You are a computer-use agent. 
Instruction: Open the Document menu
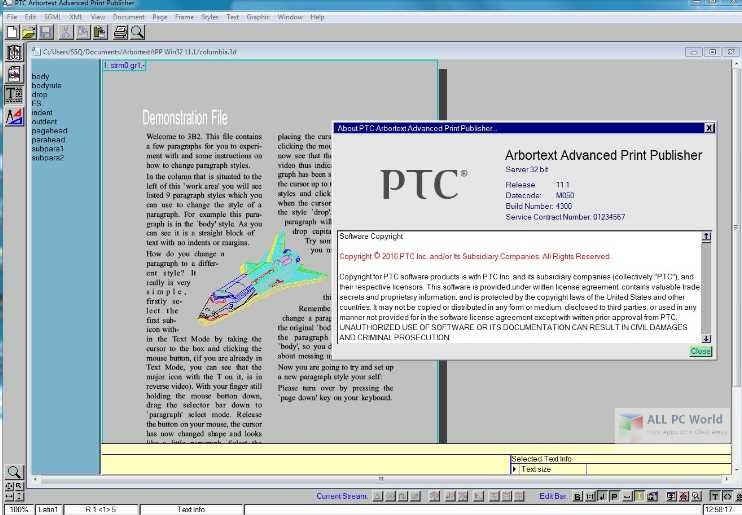128,17
